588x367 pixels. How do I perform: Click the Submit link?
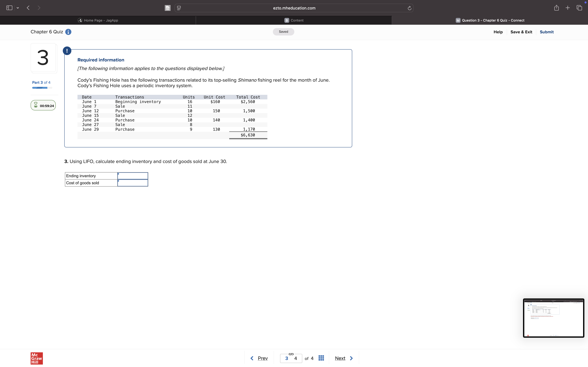[x=547, y=32]
